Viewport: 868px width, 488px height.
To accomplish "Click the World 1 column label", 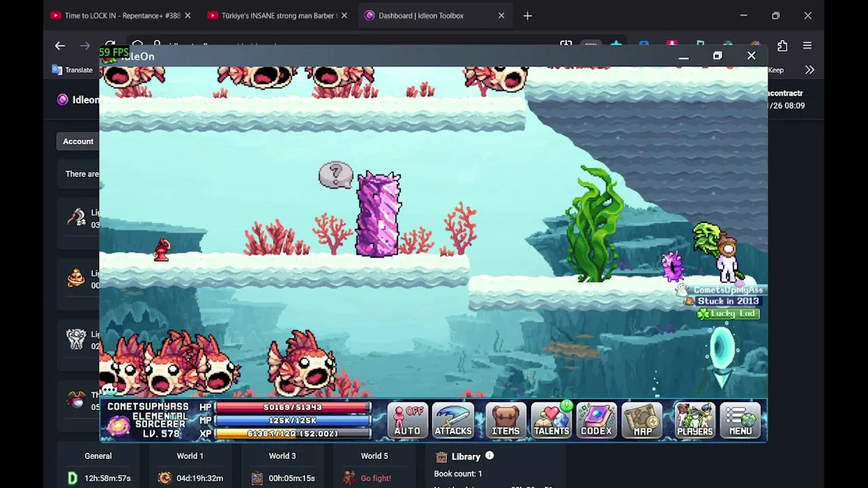I will (x=190, y=456).
